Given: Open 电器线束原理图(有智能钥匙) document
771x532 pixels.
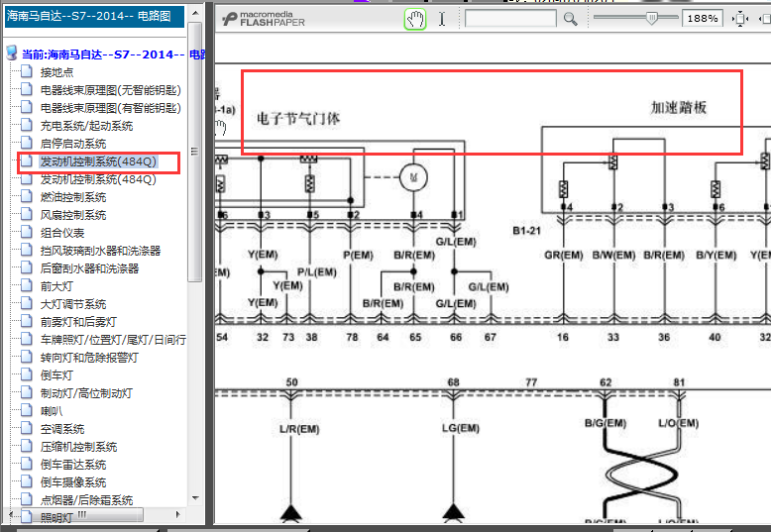Looking at the screenshot, I should tap(111, 108).
